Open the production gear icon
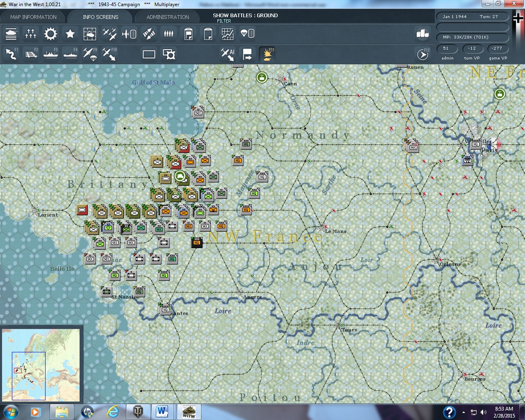The image size is (525, 420). [50, 34]
